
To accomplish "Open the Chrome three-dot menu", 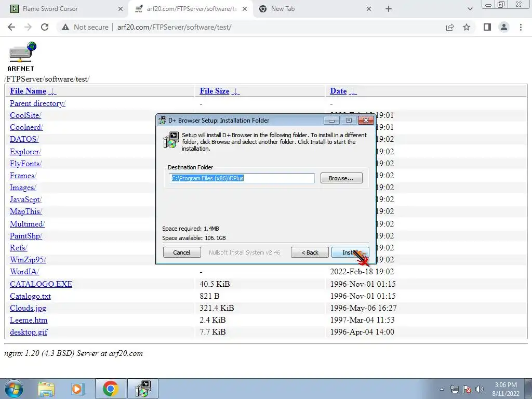I will coord(521,27).
